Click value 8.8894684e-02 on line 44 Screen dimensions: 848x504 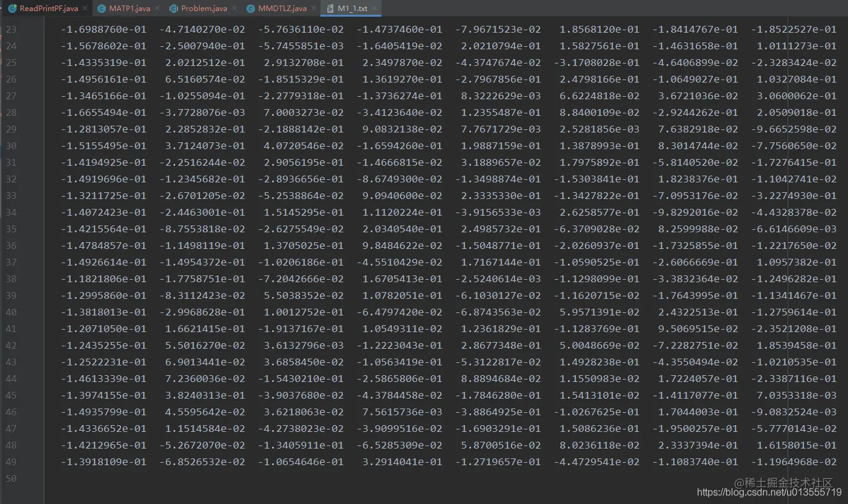[x=501, y=379]
